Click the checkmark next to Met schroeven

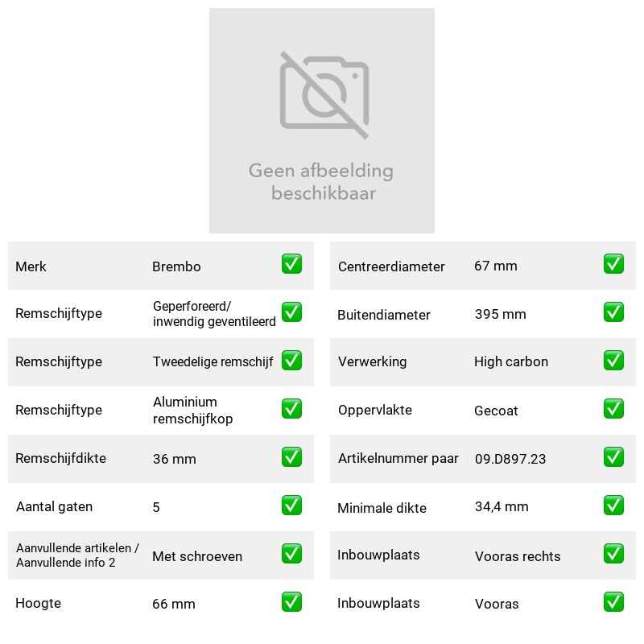coord(291,554)
